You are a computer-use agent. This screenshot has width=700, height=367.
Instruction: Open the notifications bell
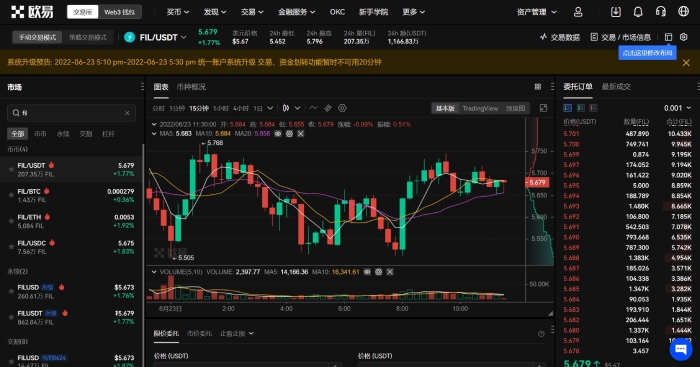(x=638, y=12)
